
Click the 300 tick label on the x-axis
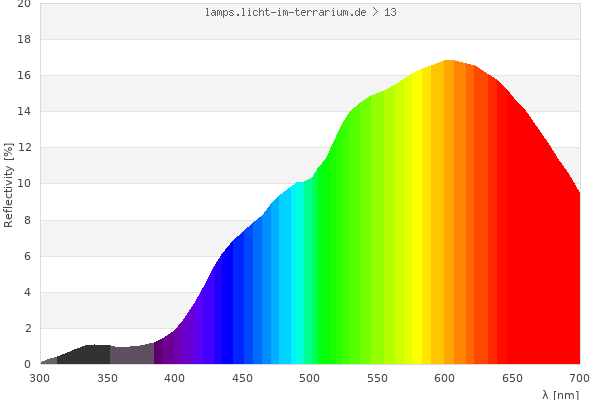pos(40,378)
